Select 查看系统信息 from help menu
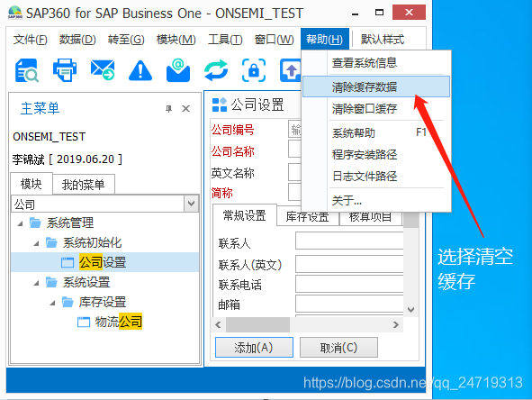 click(x=376, y=63)
